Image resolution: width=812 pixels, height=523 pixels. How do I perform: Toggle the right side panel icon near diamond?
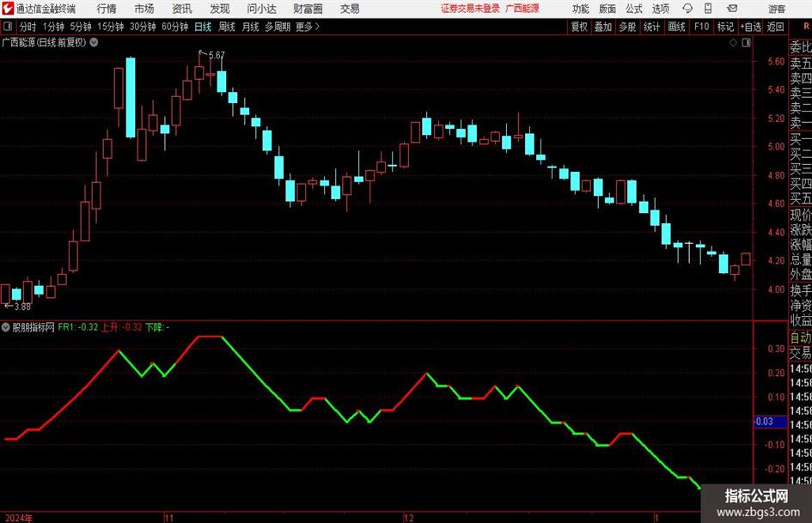click(x=746, y=43)
